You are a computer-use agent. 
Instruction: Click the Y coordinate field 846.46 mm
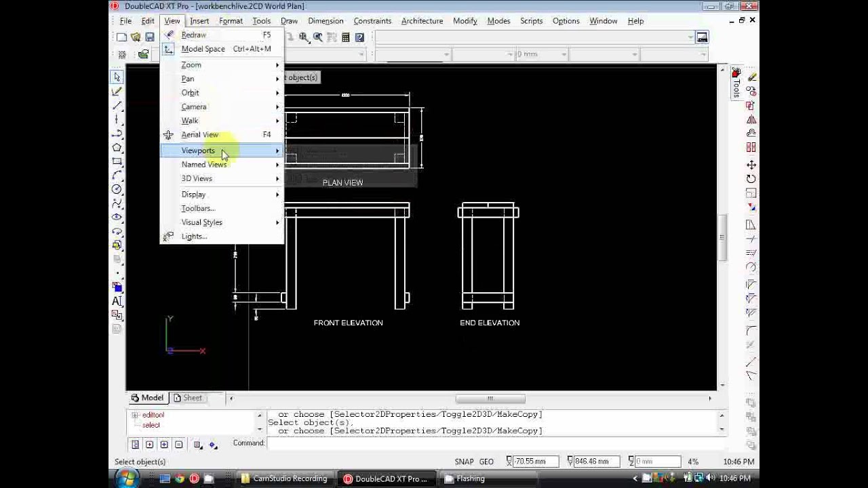coord(596,462)
